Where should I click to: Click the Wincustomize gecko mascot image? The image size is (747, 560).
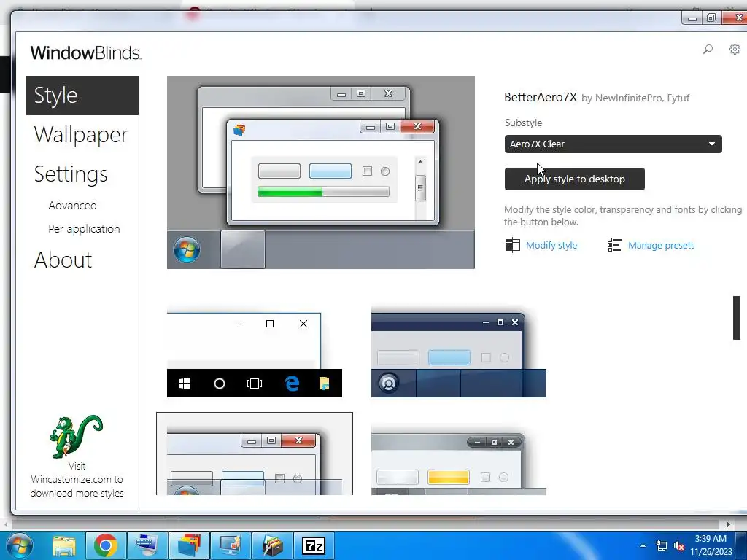point(76,436)
